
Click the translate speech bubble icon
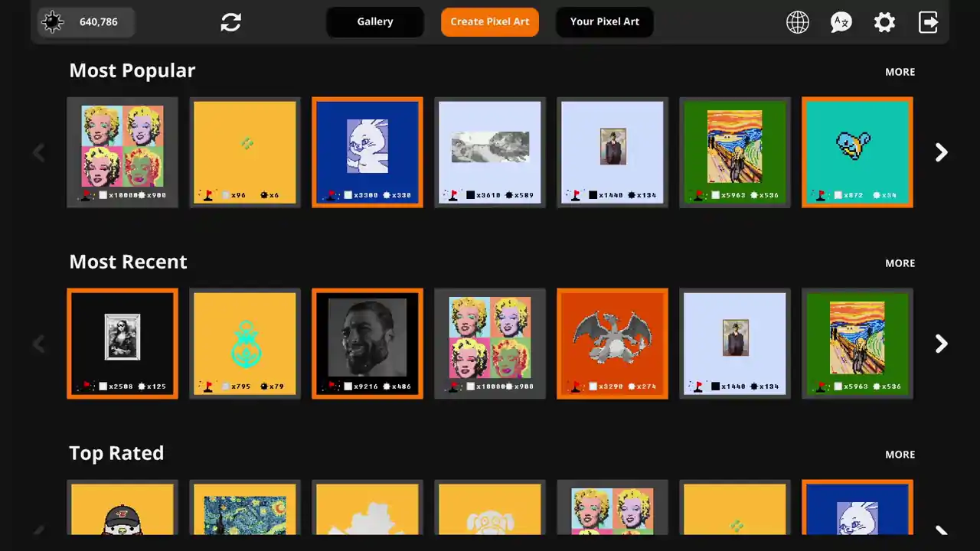point(841,22)
